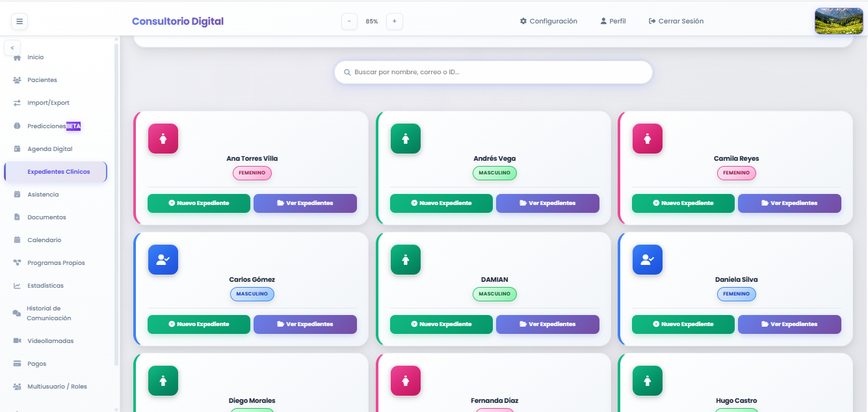Click the Pacientes sidebar icon
The width and height of the screenshot is (868, 412).
[x=17, y=80]
